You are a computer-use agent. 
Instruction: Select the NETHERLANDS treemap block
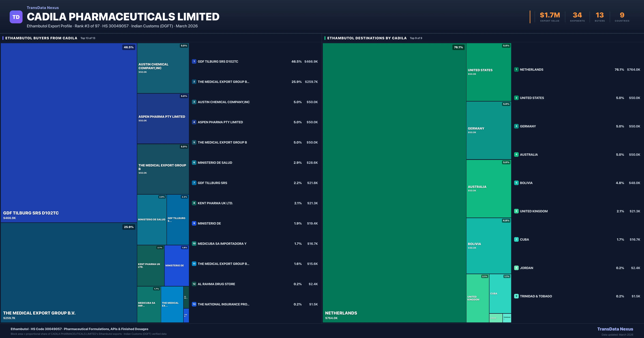click(394, 183)
